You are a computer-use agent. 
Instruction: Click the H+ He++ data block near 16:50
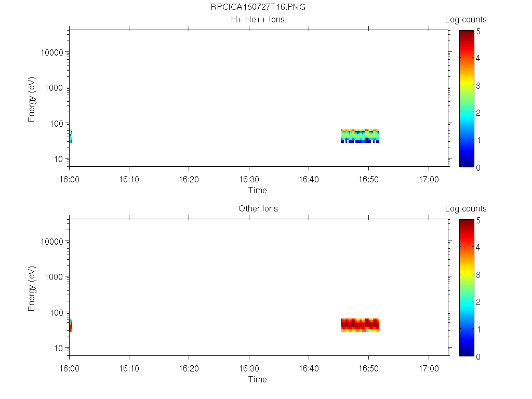point(360,136)
